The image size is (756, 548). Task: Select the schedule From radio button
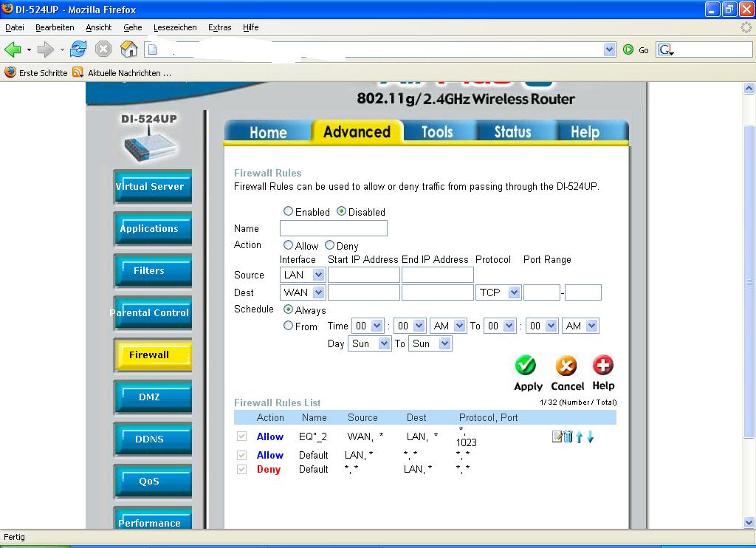click(x=288, y=326)
